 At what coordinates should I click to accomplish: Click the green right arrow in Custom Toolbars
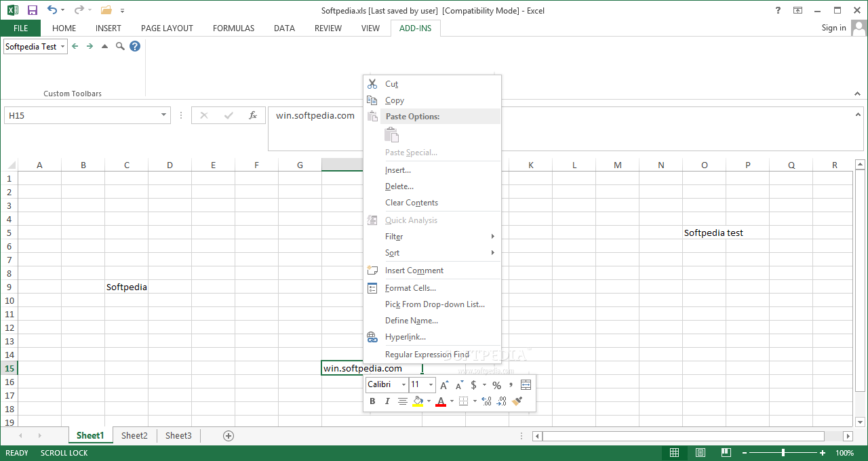(90, 46)
